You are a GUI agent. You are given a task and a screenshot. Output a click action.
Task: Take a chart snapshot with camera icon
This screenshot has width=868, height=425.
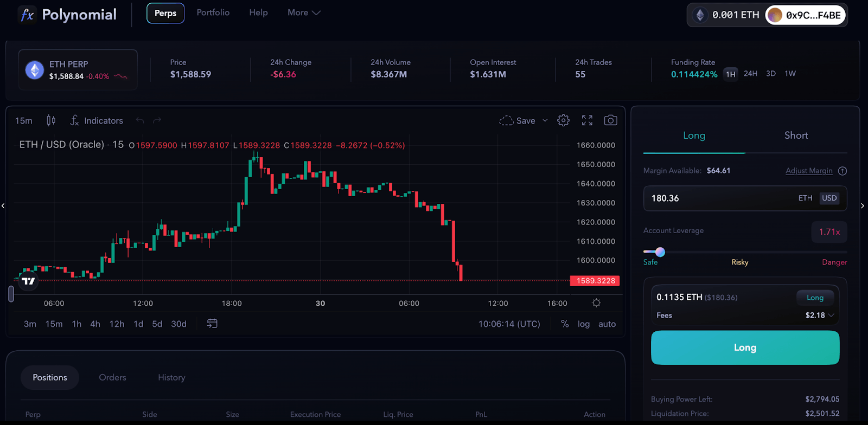[610, 120]
